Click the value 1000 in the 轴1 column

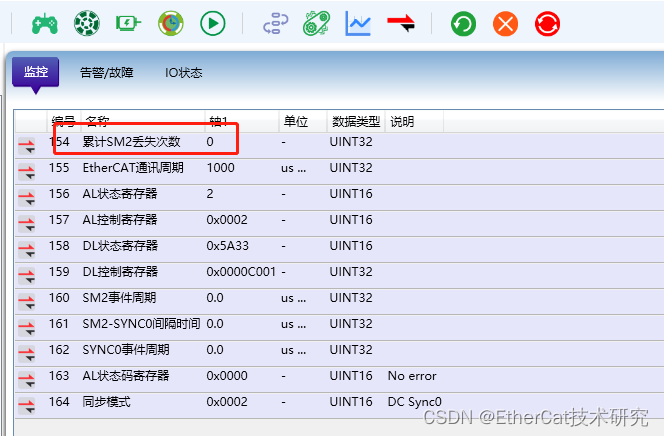coord(221,168)
